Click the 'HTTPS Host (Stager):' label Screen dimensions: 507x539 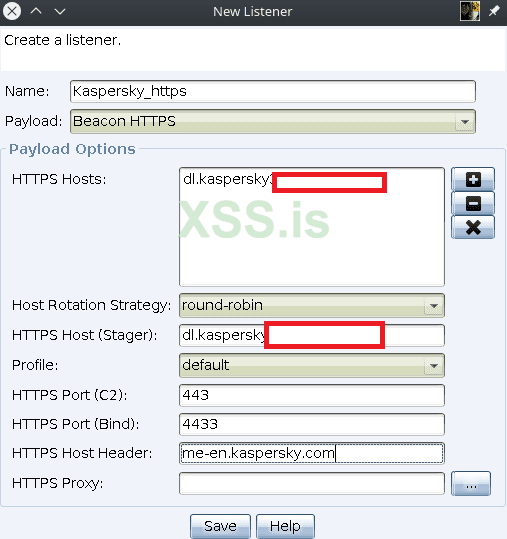pyautogui.click(x=85, y=335)
